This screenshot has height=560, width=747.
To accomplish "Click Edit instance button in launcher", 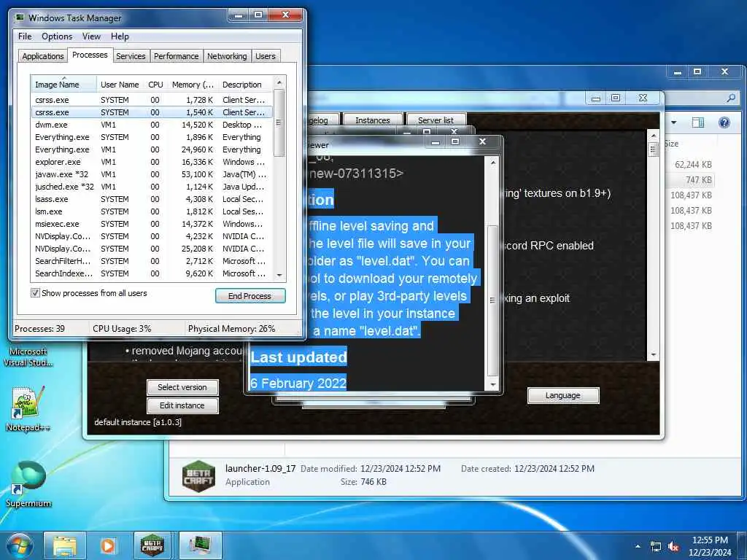I will (x=182, y=405).
